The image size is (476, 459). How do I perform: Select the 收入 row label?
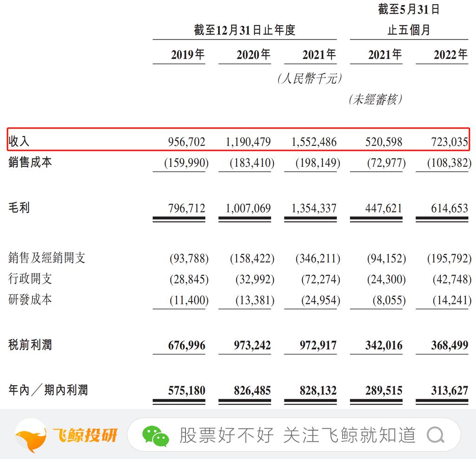(x=19, y=141)
